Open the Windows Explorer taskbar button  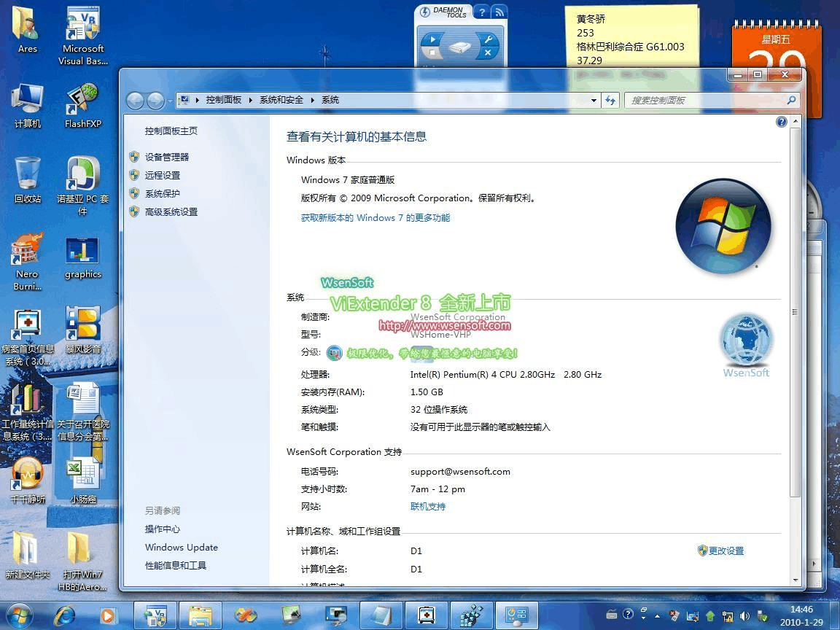point(200,615)
